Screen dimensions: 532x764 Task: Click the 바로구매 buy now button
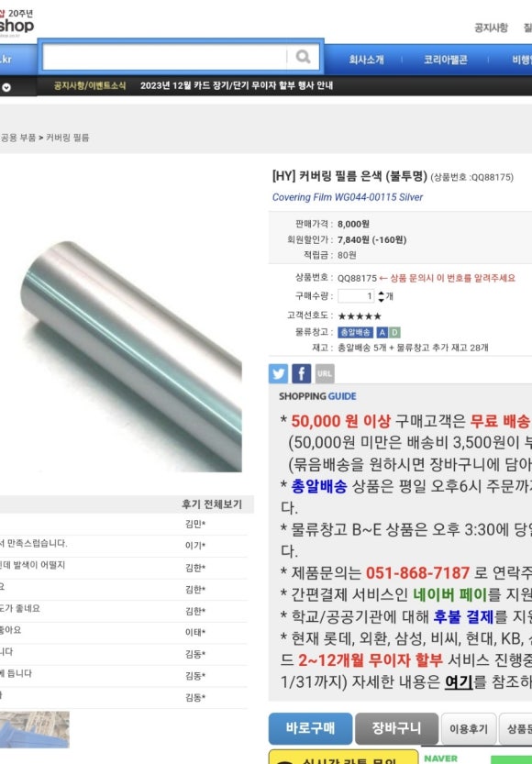[x=310, y=728]
